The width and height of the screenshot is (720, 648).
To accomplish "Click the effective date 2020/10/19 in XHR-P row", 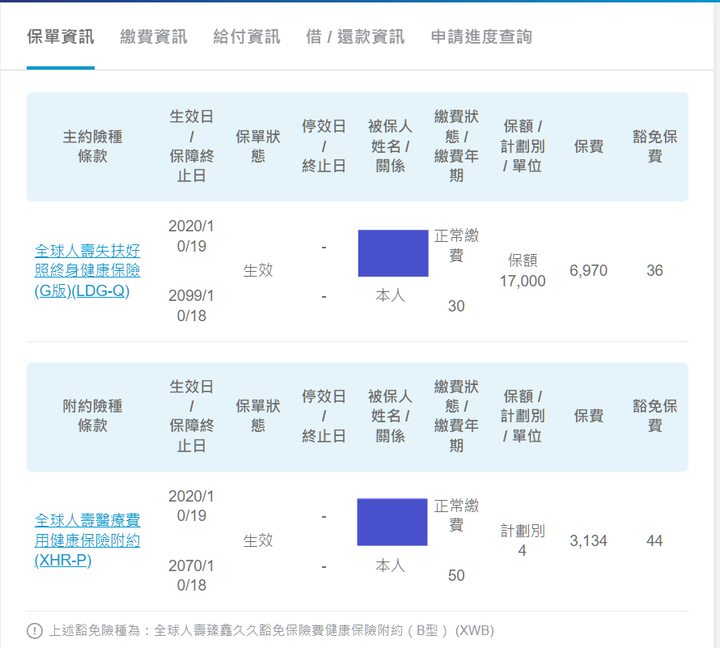I will tap(191, 506).
